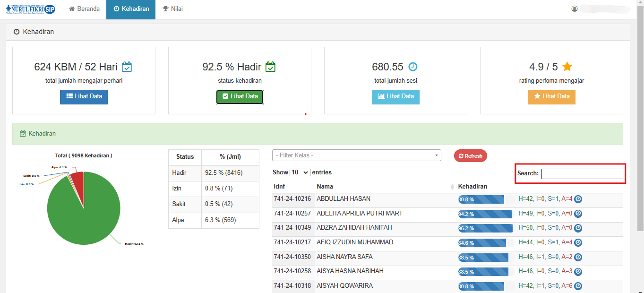Open the Filter Kelas dropdown
Screen dimensions: 644x293
(x=356, y=155)
